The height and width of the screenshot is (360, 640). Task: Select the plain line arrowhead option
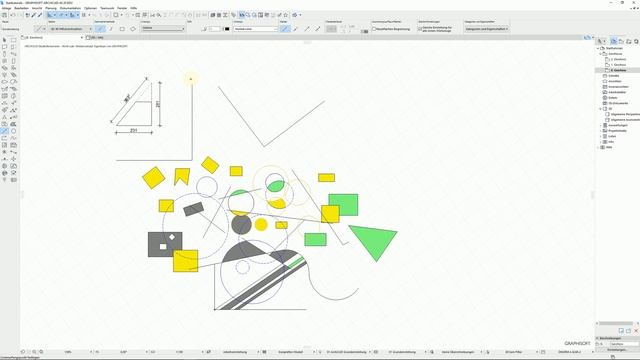[285, 29]
